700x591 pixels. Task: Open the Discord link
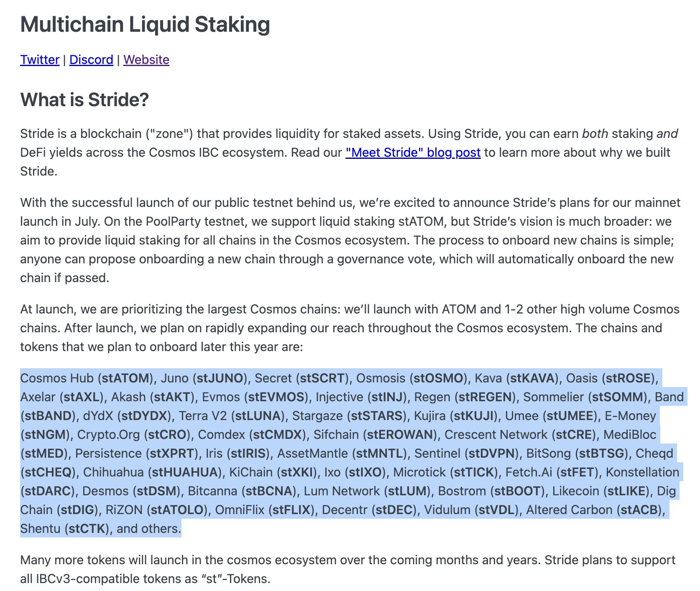91,60
